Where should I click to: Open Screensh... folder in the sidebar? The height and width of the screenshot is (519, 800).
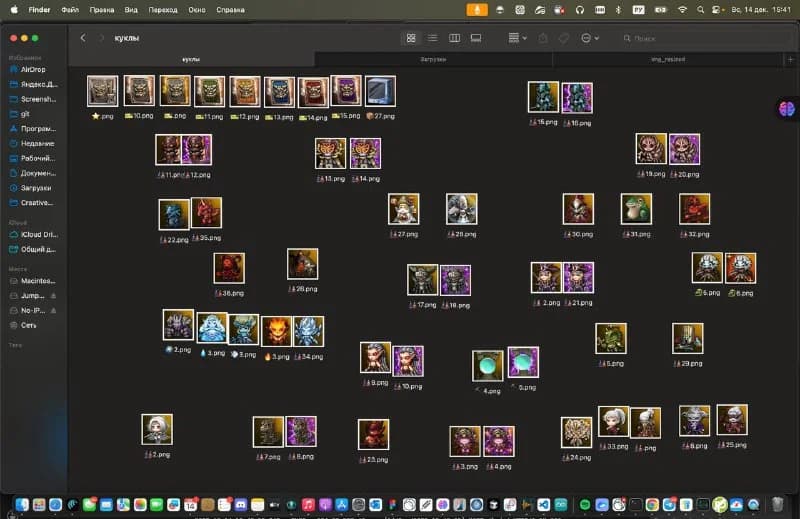tap(33, 99)
